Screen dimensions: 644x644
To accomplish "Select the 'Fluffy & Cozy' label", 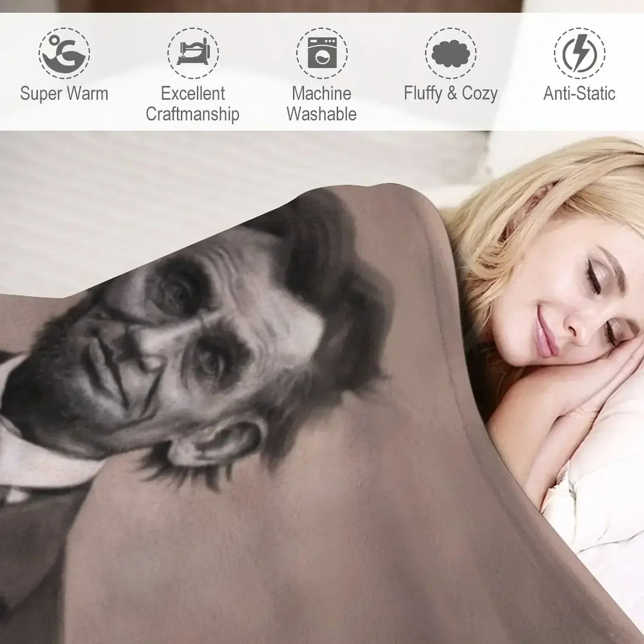I will [x=451, y=93].
